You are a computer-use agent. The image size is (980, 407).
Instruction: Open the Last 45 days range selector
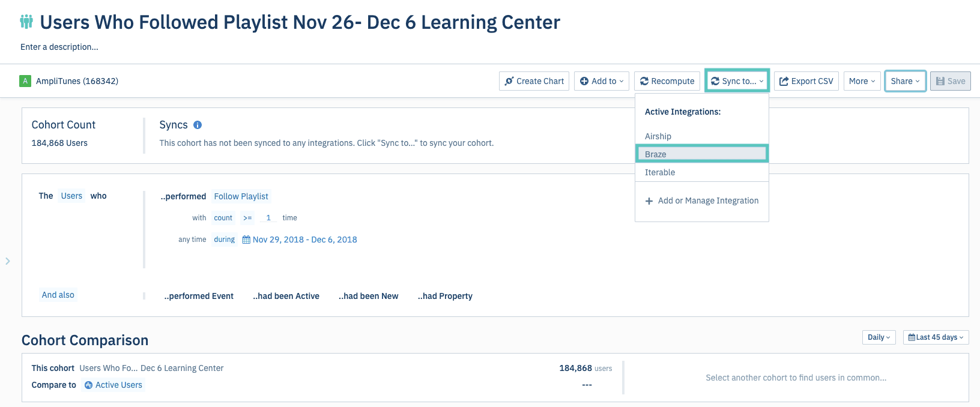pos(936,337)
